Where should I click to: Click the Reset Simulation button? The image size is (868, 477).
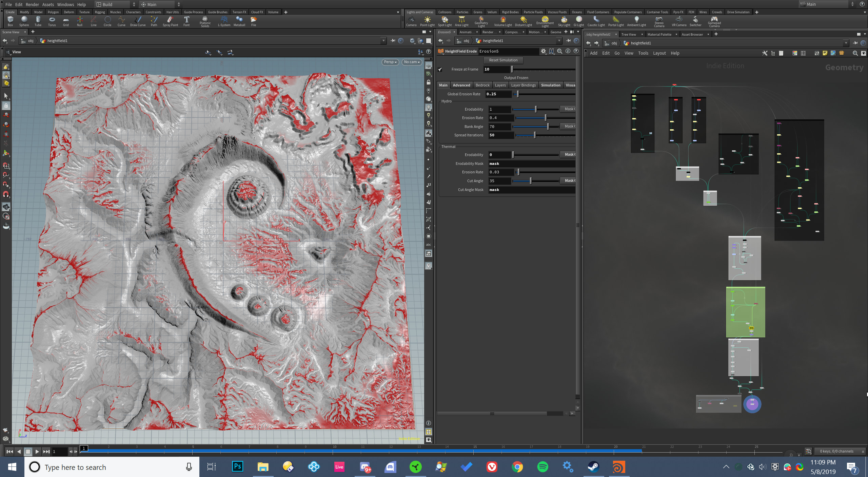(503, 60)
